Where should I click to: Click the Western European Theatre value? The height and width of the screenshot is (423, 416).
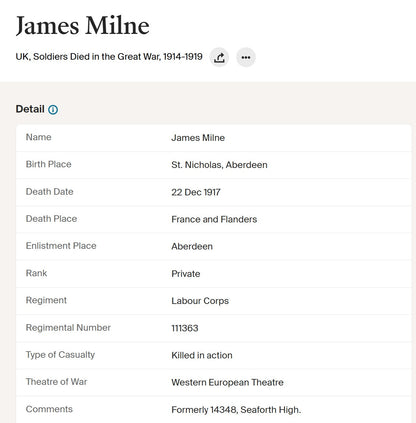coord(227,382)
